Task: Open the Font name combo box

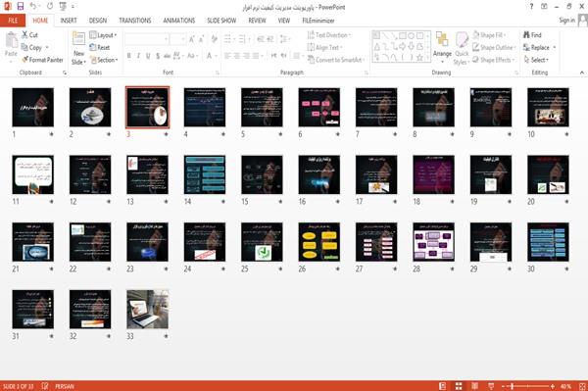Action: pos(146,39)
